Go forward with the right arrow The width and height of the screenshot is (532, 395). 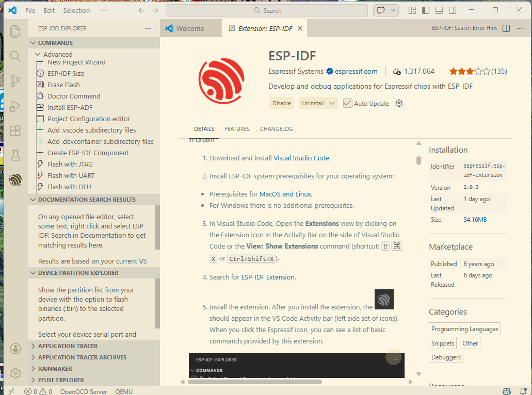click(155, 10)
